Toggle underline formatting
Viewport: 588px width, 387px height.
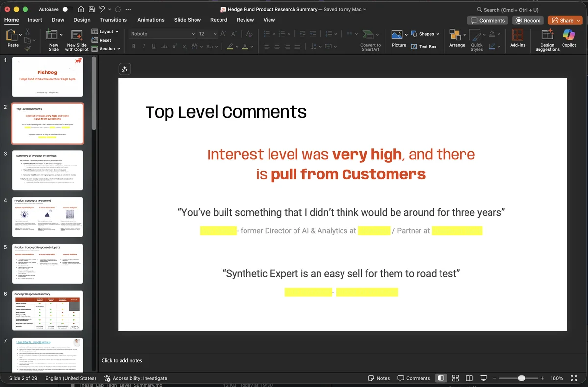[x=154, y=47]
